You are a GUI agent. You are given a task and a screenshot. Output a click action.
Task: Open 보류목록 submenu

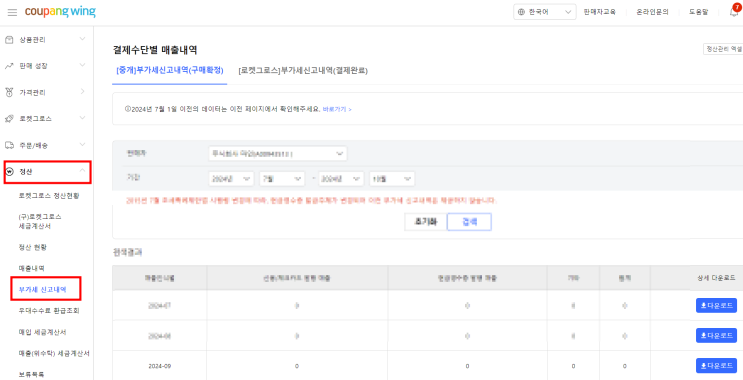point(31,374)
